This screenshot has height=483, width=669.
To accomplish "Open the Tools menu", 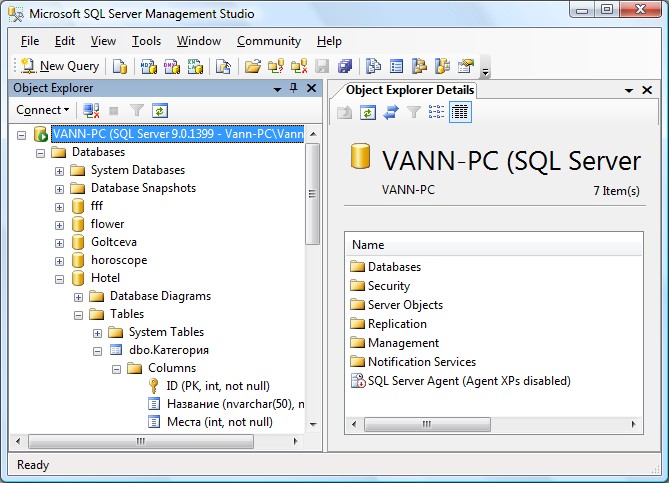I will click(146, 41).
